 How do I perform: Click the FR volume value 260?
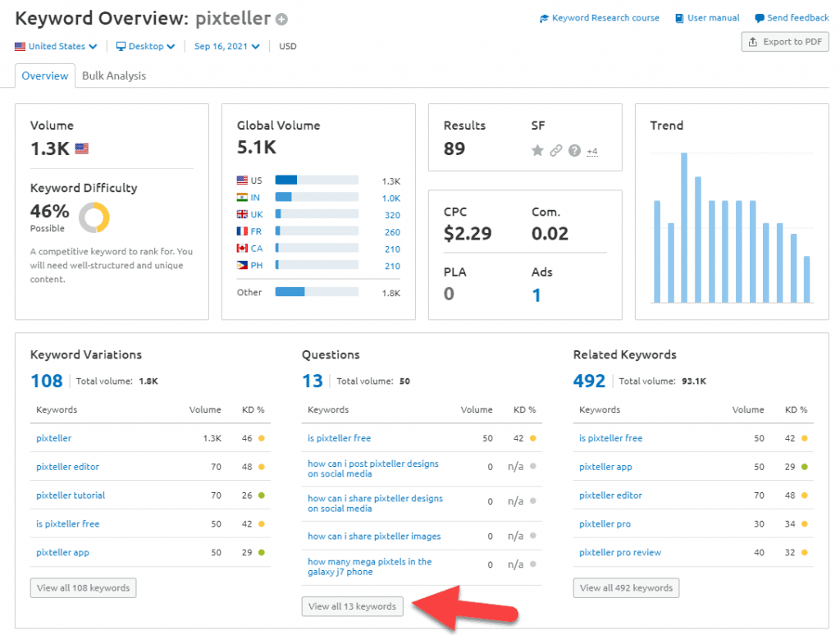[392, 232]
